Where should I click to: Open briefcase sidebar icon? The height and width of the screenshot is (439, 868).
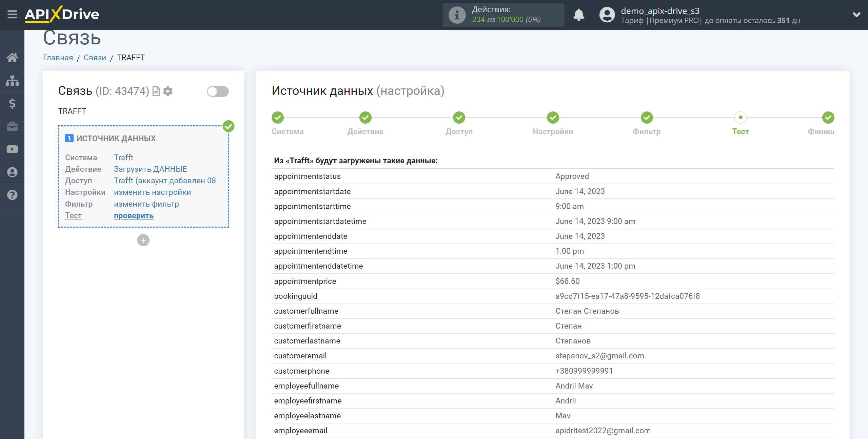[12, 126]
